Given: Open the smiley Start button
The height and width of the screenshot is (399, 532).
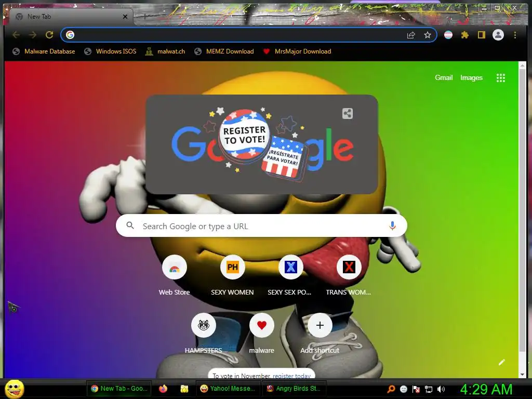Looking at the screenshot, I should tap(15, 389).
